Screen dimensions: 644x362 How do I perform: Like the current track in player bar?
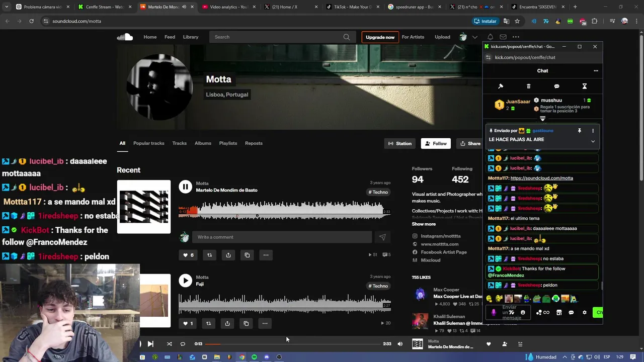(x=488, y=344)
